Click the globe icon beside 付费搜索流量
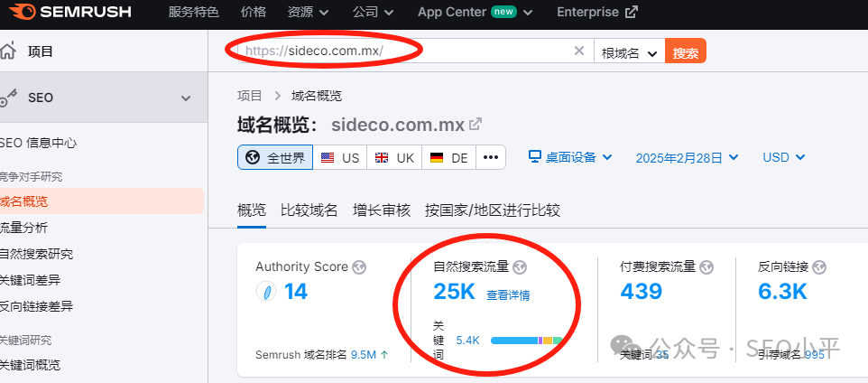 pyautogui.click(x=706, y=267)
